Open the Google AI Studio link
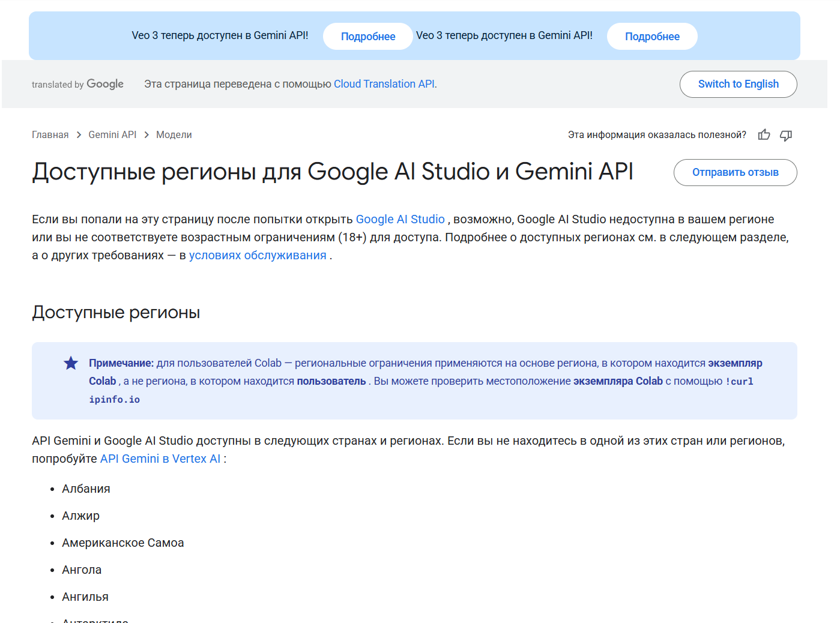Screen dimensions: 840x623 coord(400,219)
